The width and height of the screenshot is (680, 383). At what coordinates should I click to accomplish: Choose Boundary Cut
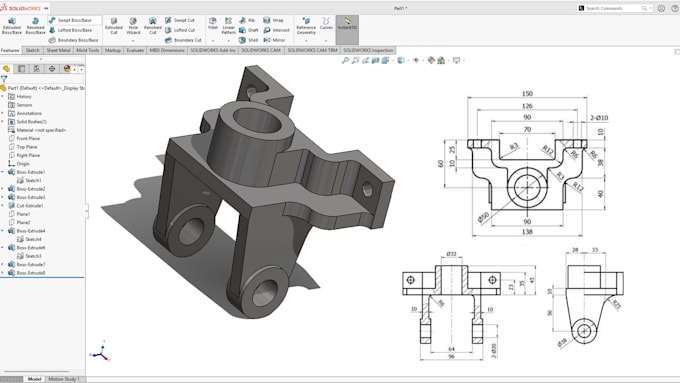[183, 40]
